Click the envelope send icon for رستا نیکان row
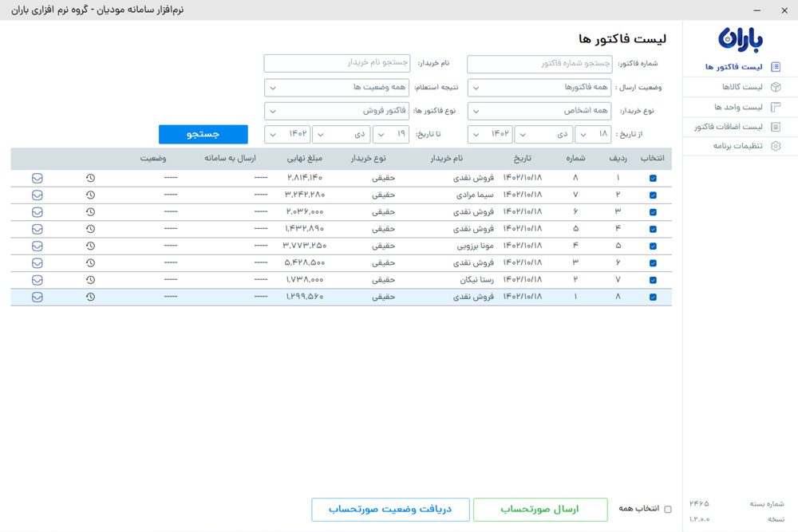The height and width of the screenshot is (532, 798). pos(38,280)
